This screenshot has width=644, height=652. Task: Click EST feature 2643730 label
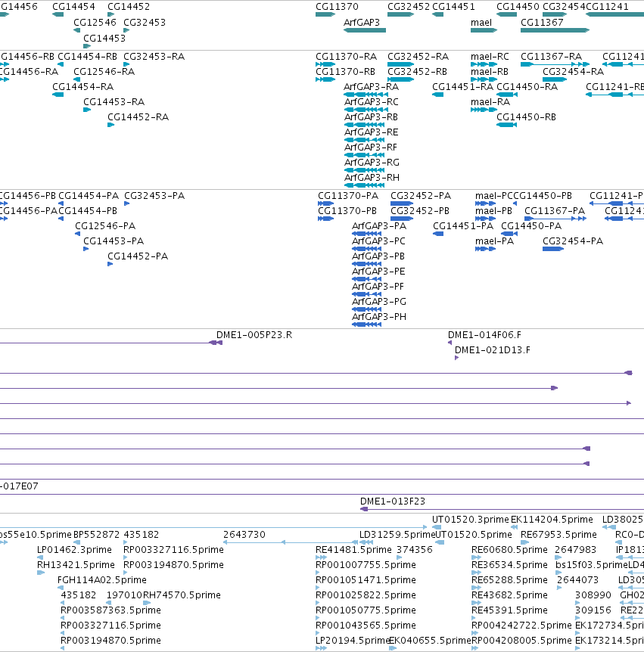pos(244,535)
